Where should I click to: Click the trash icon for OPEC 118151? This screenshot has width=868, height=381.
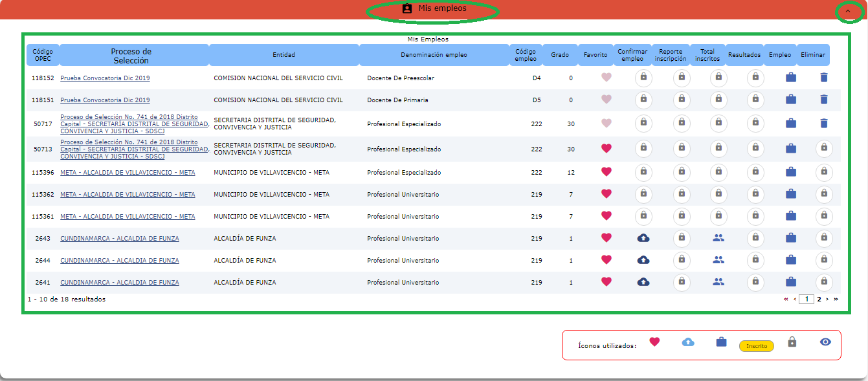coord(823,100)
